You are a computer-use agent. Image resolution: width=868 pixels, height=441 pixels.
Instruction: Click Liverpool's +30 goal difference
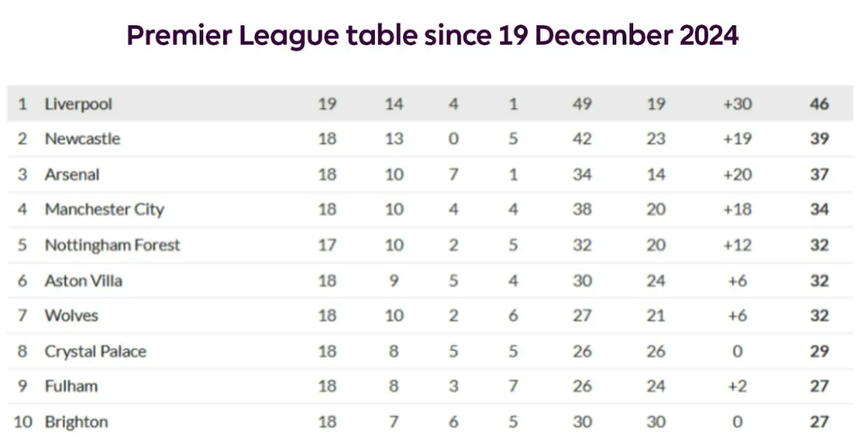[738, 104]
